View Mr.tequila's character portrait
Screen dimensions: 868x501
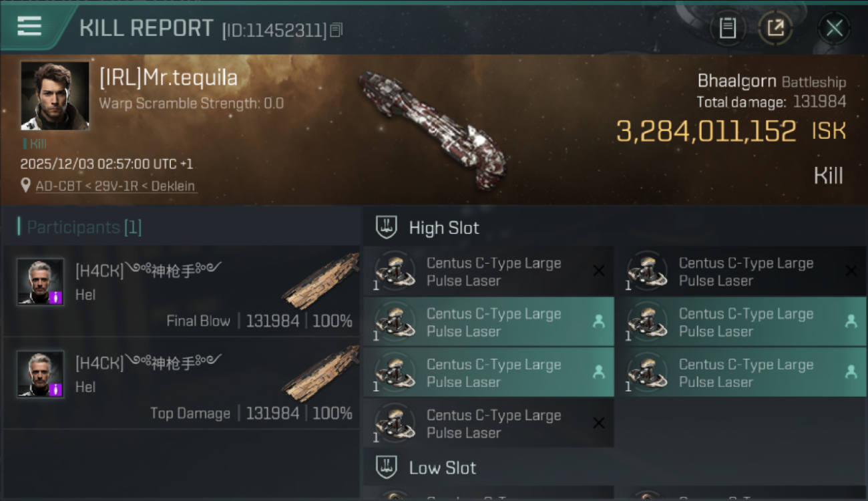click(x=55, y=96)
